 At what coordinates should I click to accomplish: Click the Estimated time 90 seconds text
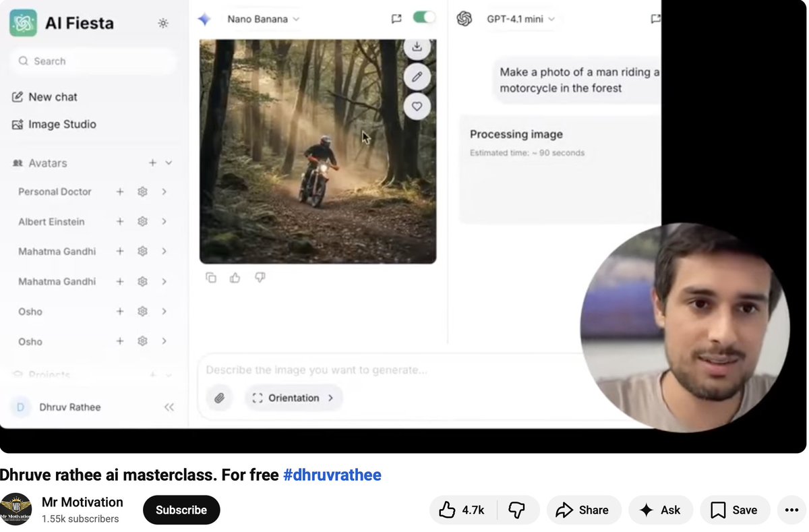point(527,153)
